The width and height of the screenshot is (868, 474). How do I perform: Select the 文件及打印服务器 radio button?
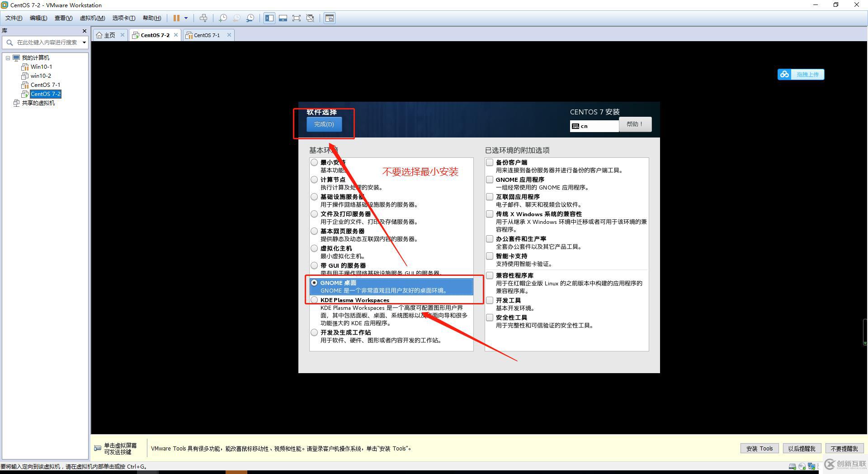(314, 214)
